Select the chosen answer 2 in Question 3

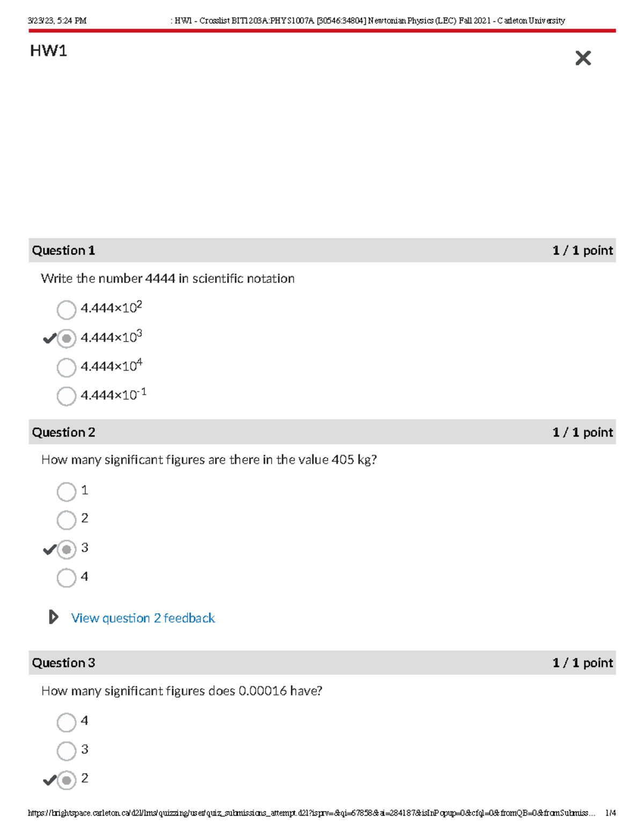click(66, 779)
